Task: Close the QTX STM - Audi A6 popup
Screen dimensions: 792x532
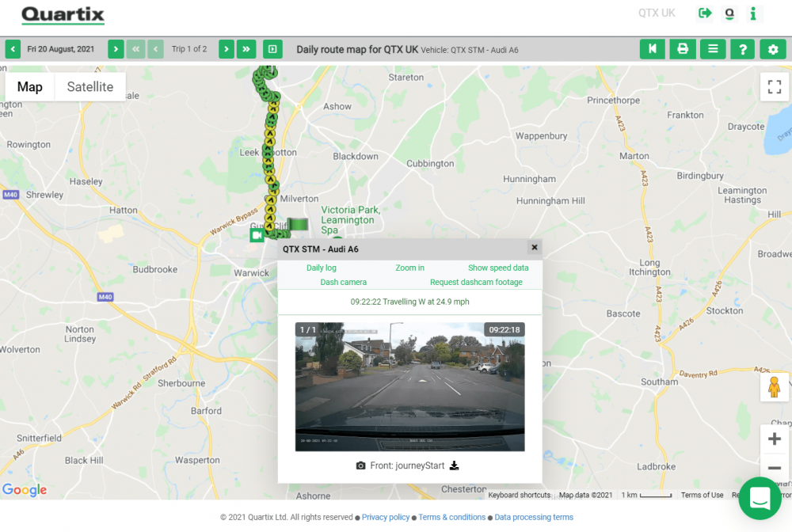Action: (x=535, y=247)
